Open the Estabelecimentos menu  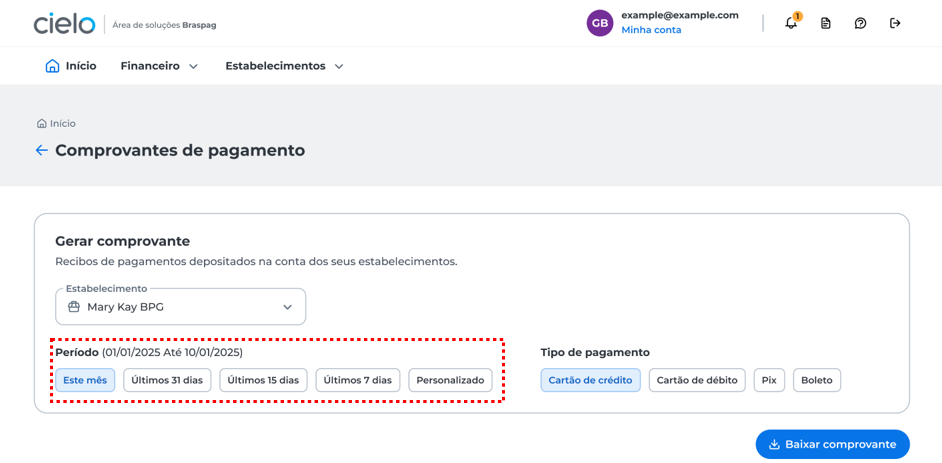(x=284, y=66)
